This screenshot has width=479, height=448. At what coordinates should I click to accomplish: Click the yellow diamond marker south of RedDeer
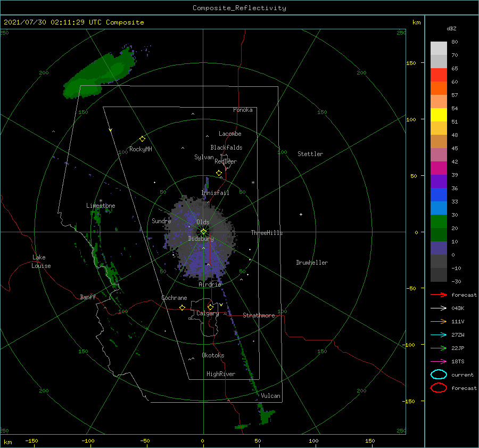click(219, 173)
